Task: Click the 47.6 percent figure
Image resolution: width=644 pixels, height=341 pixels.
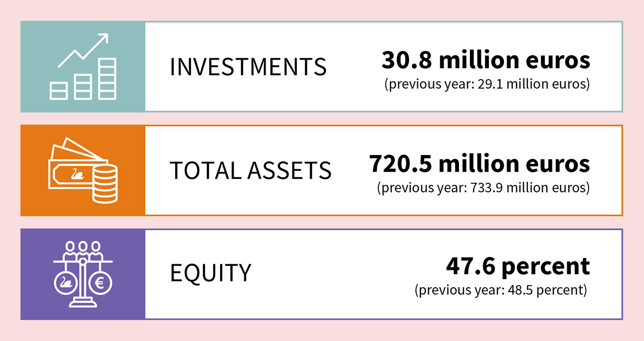Action: pos(518,266)
